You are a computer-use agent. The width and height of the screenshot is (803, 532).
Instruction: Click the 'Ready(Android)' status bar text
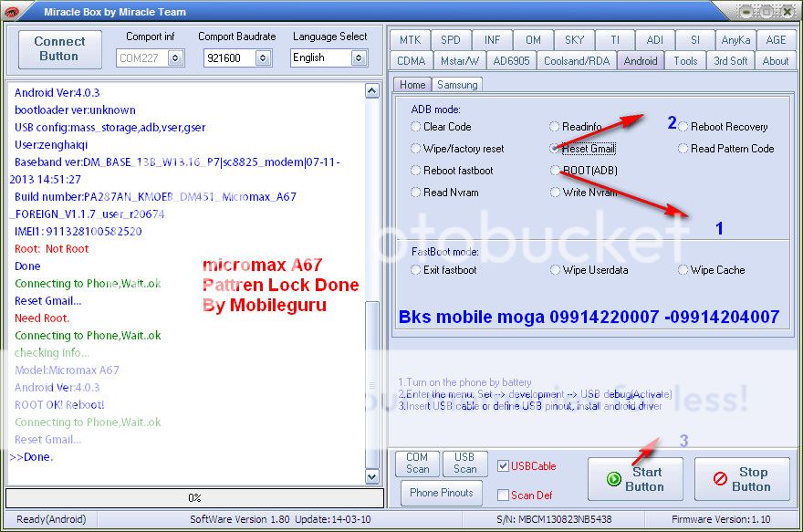[x=51, y=519]
